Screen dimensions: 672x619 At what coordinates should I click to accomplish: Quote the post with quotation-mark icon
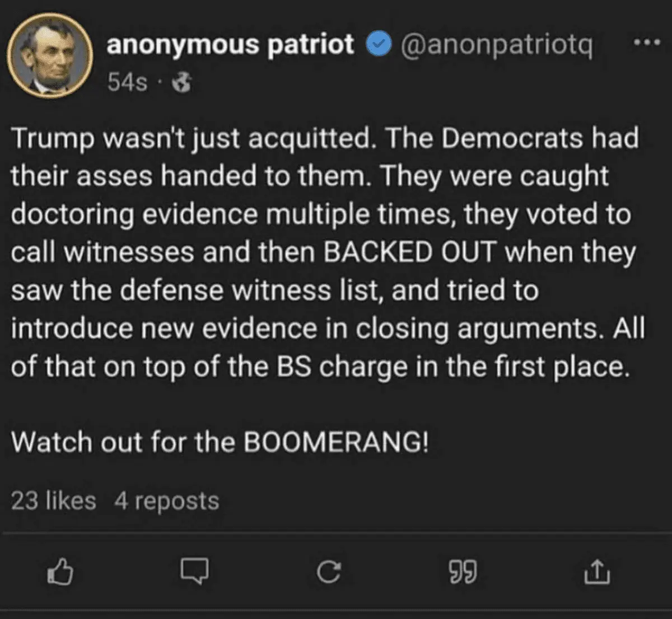(x=463, y=572)
